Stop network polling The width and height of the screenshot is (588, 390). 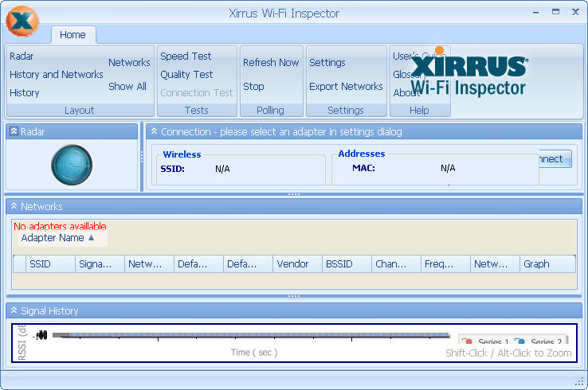(253, 87)
